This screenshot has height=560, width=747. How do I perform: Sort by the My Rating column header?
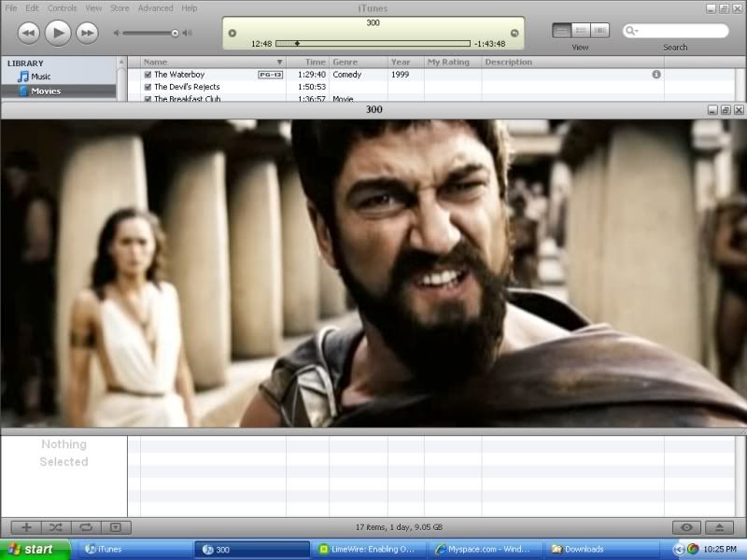click(453, 63)
